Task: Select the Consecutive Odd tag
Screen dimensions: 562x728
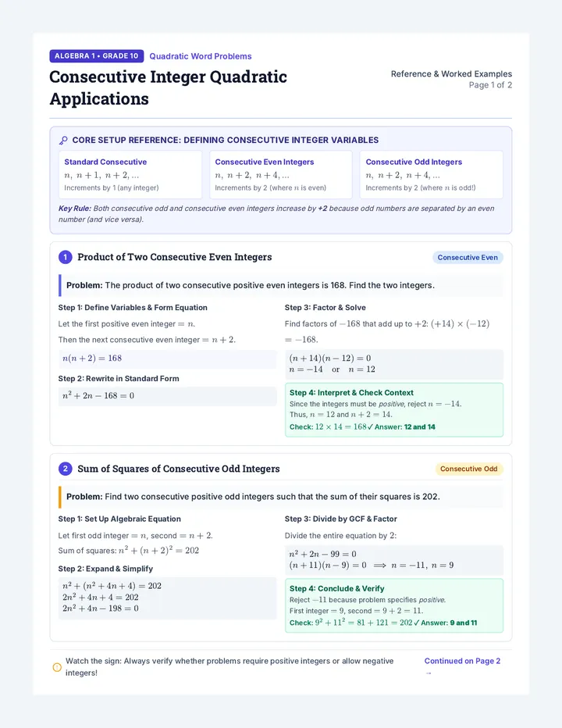Action: [468, 469]
